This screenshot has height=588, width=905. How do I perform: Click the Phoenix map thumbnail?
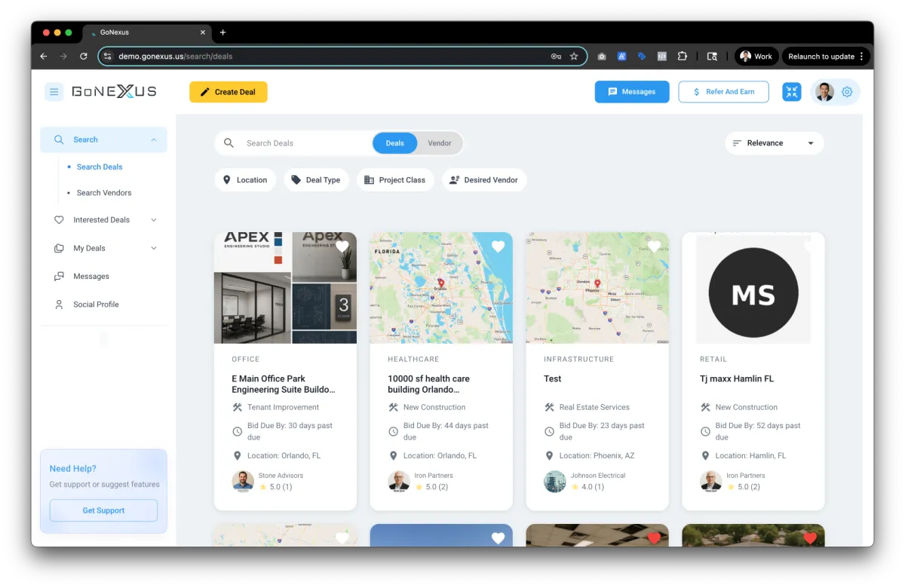point(597,288)
